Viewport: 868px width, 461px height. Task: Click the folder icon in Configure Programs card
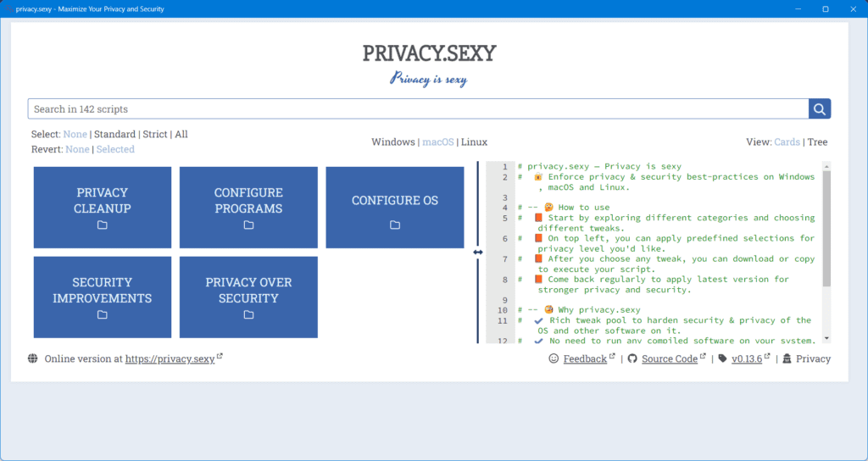248,225
